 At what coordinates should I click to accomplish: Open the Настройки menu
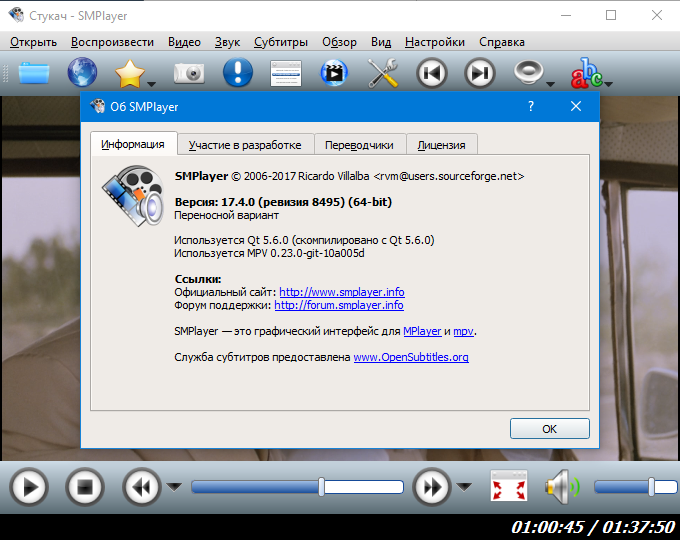pyautogui.click(x=435, y=42)
